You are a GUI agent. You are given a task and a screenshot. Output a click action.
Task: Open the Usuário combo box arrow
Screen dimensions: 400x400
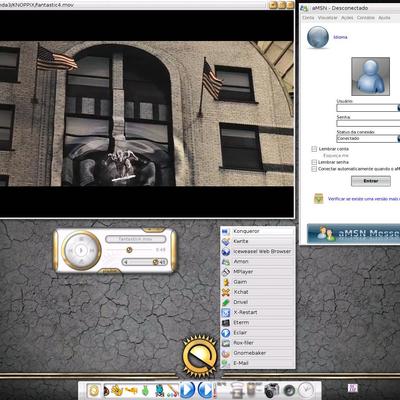399,108
